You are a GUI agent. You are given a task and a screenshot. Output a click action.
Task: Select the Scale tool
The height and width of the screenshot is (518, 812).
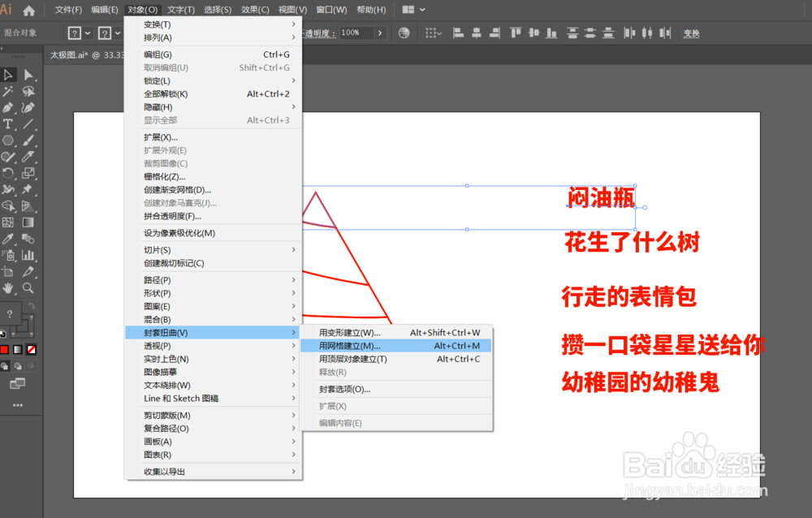coord(28,174)
